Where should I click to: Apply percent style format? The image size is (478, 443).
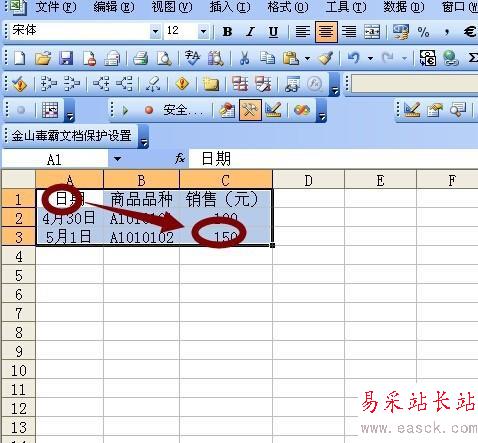423,32
